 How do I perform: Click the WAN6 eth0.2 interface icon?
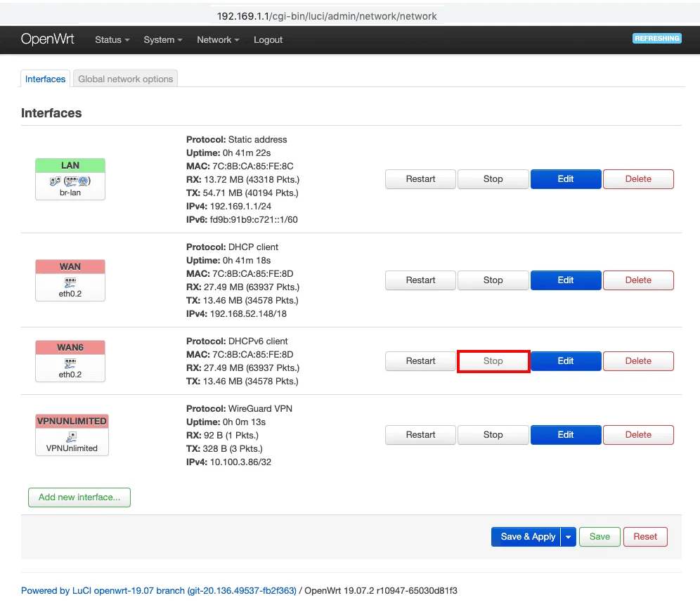pos(70,363)
